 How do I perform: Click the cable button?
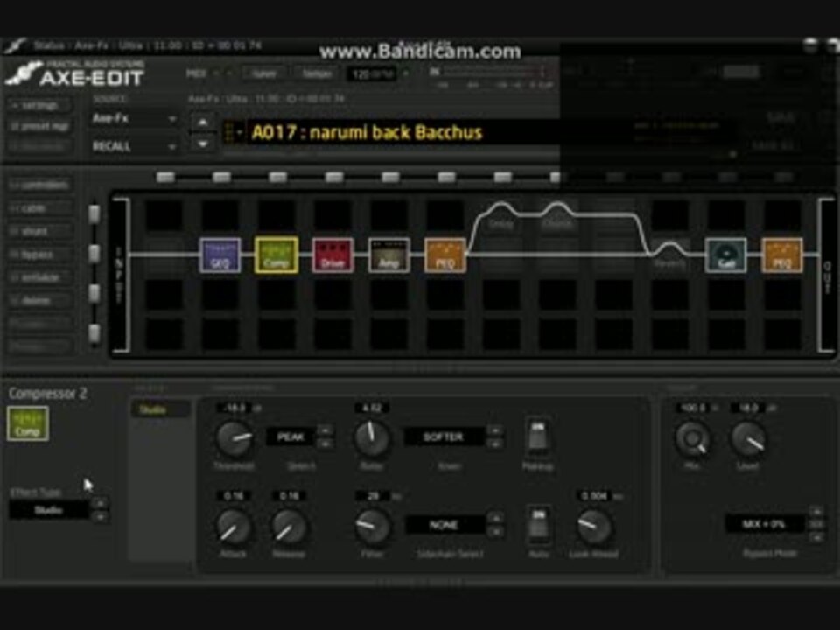tap(40, 208)
